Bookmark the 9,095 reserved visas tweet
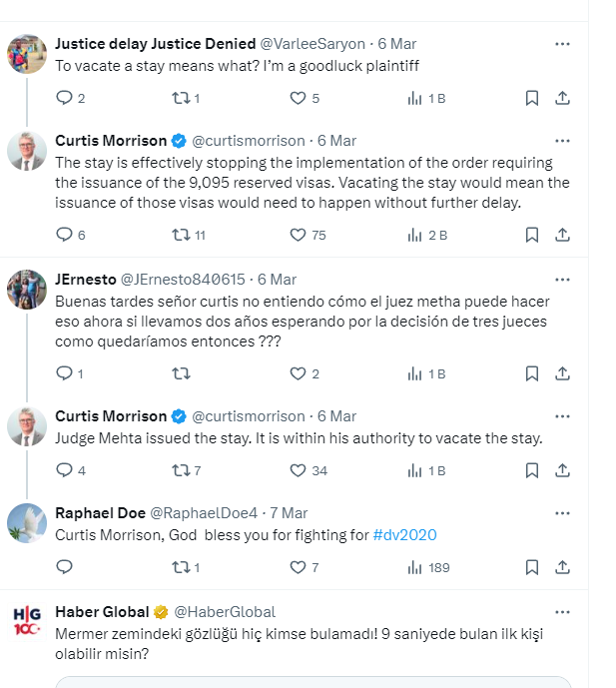The image size is (616, 688). tap(532, 235)
